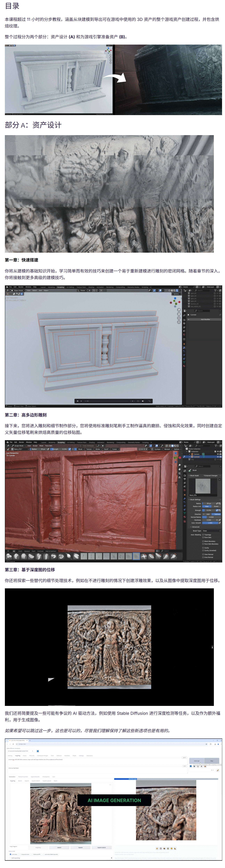The width and height of the screenshot is (225, 868).
Task: Open the Falloff dropdown in the sculpt header
Action: 107,449
